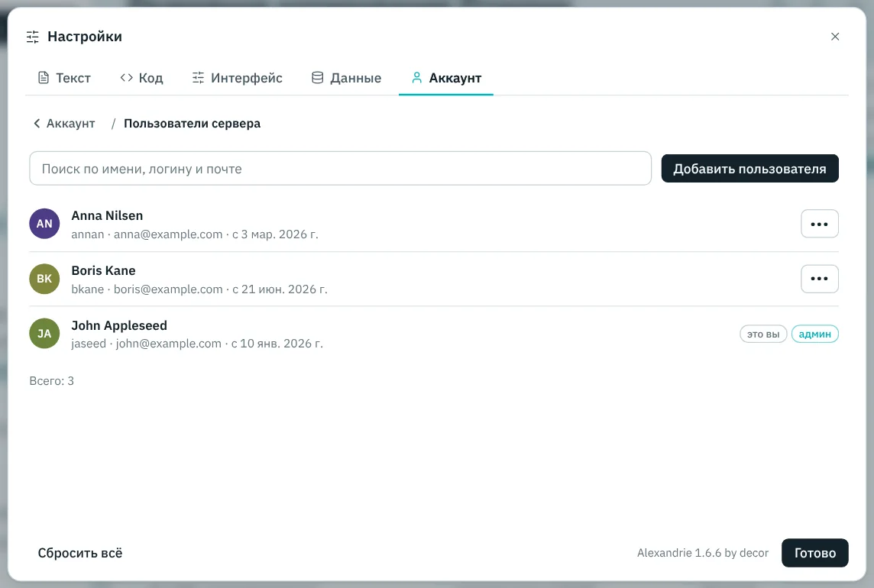This screenshot has height=588, width=874.
Task: Select the Интерфейс tab
Action: click(238, 78)
